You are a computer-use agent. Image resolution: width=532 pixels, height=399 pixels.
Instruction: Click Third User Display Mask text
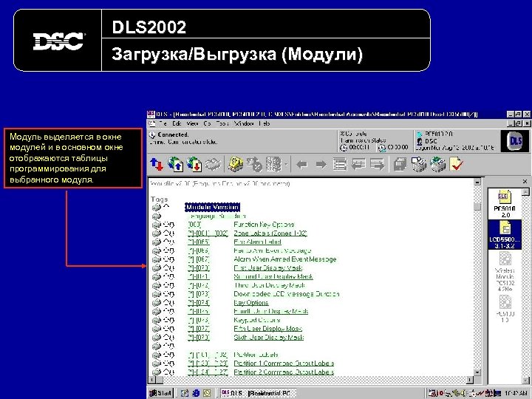point(269,285)
